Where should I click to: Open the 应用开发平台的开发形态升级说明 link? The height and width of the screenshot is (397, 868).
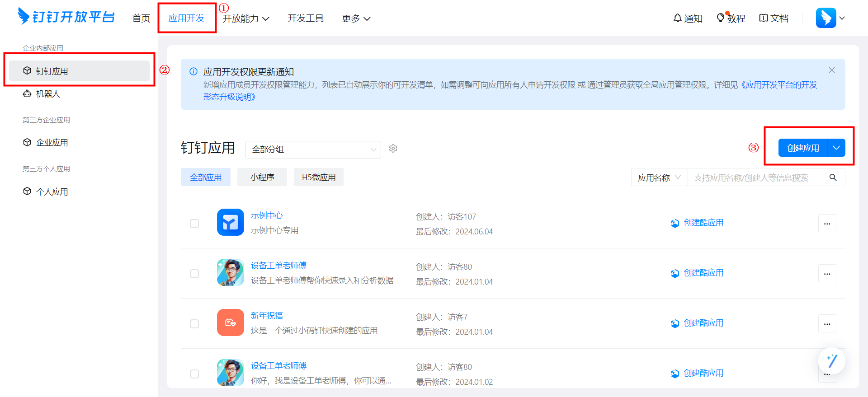point(510,91)
